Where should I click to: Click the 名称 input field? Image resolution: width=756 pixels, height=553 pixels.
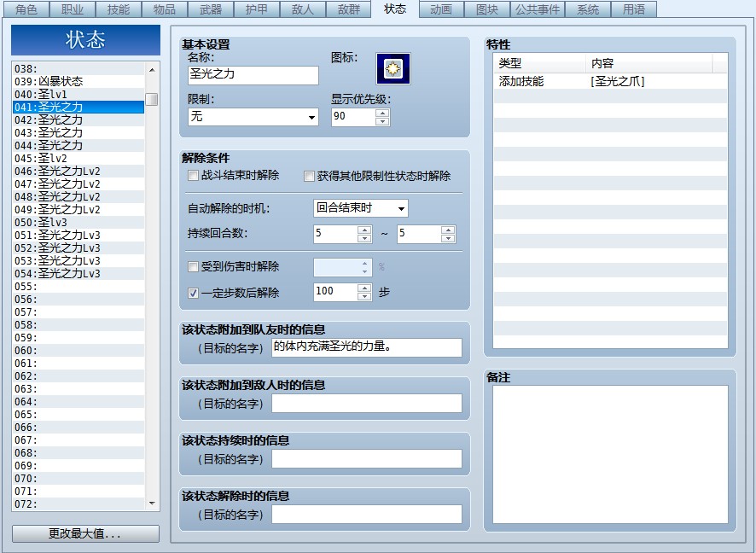(253, 75)
